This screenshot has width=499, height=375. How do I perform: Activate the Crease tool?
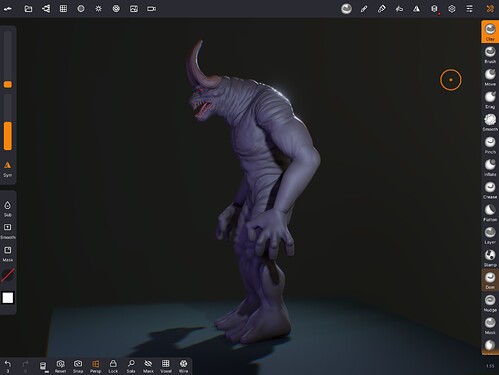(490, 190)
